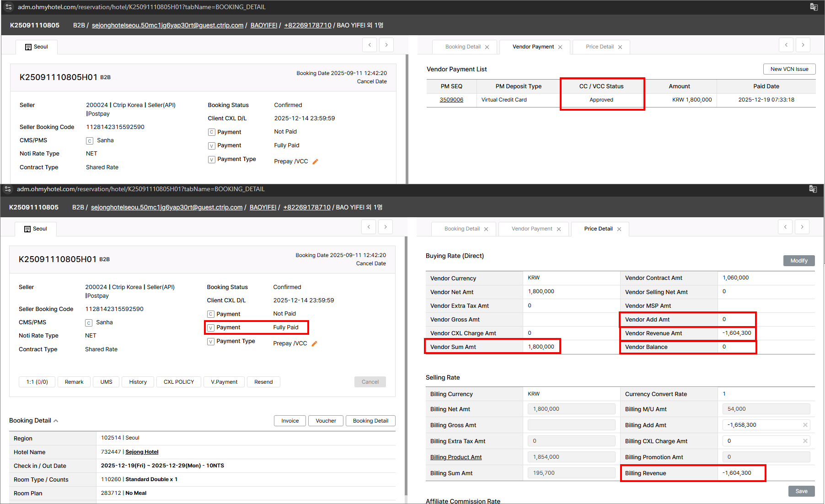Close the Price Detail tab with its X icon
Viewport: 825px width, 504px height.
[619, 229]
